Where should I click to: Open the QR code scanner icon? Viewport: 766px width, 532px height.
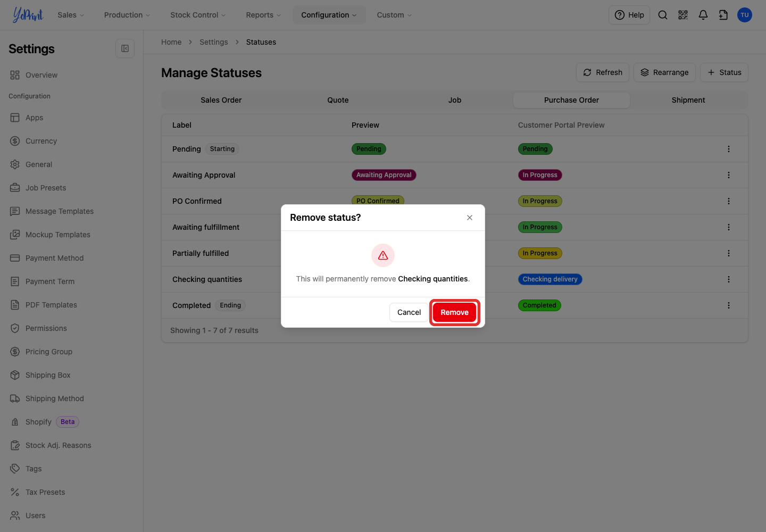[x=683, y=15]
